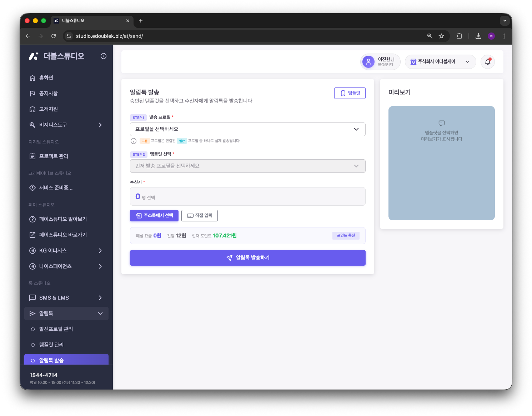Click the notification bell icon
532x416 pixels.
pyautogui.click(x=487, y=62)
